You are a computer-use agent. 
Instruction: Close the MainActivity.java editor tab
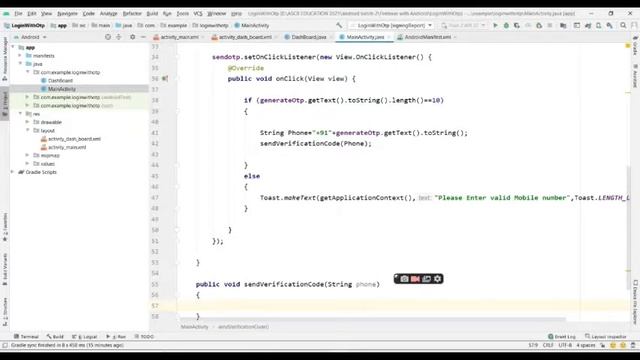(x=389, y=37)
